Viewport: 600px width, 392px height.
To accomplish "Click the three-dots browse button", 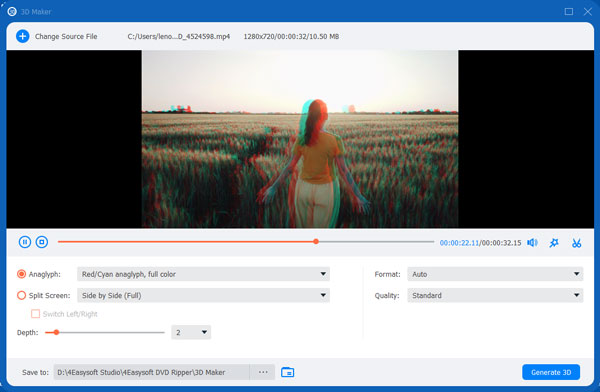I will (263, 372).
